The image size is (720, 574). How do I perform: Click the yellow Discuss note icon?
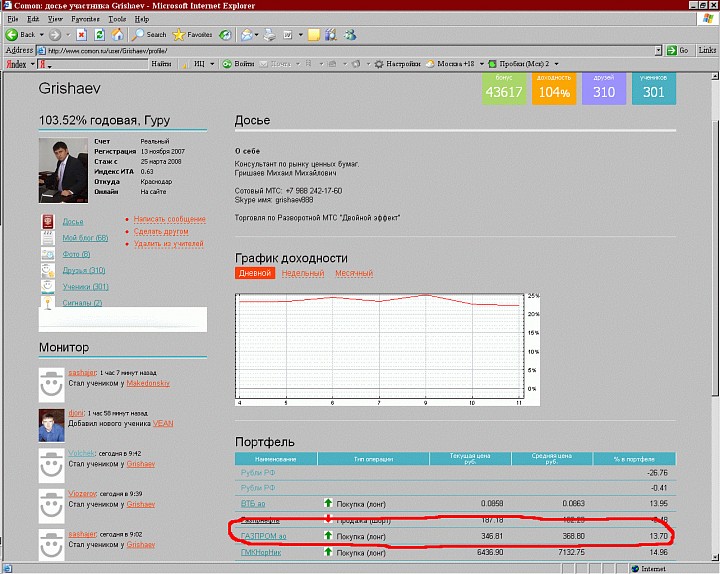(314, 34)
